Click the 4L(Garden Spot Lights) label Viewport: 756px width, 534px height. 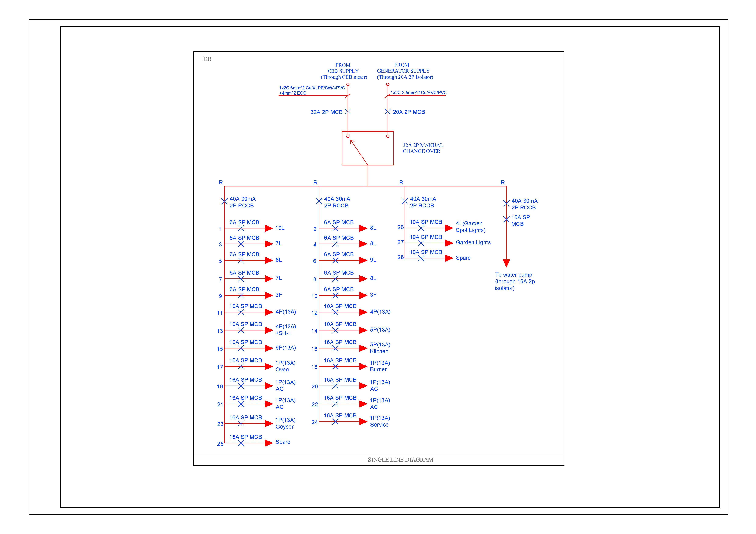coord(470,227)
